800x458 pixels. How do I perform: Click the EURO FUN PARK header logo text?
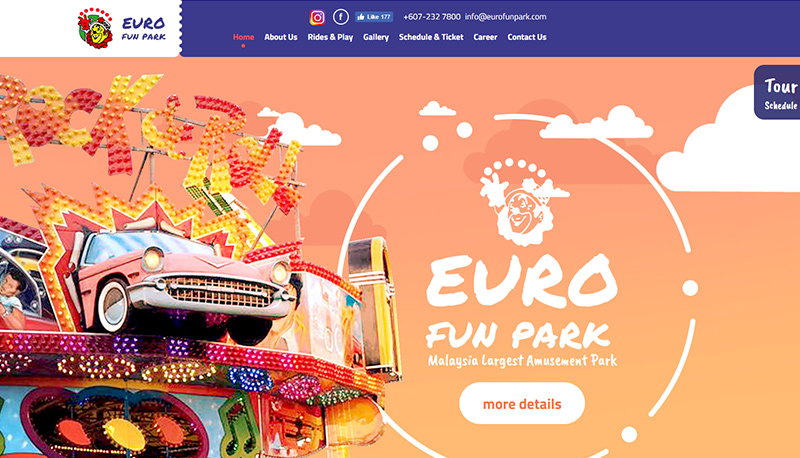144,29
